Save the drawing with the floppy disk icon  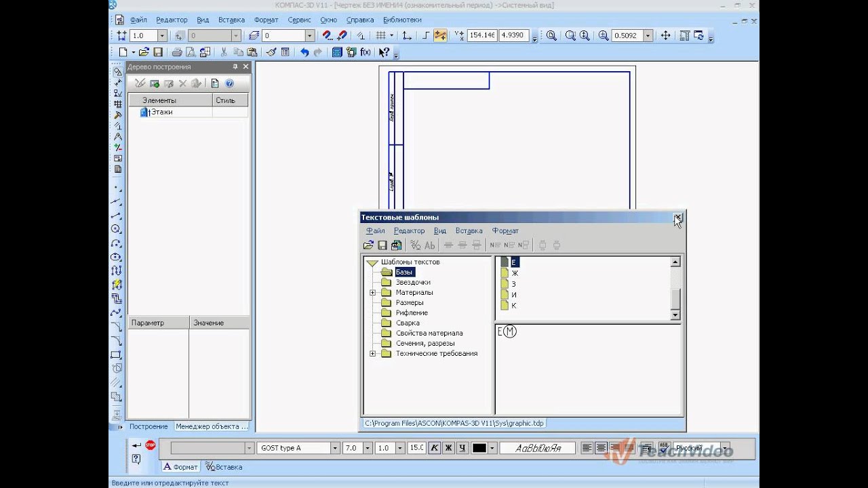pyautogui.click(x=158, y=52)
